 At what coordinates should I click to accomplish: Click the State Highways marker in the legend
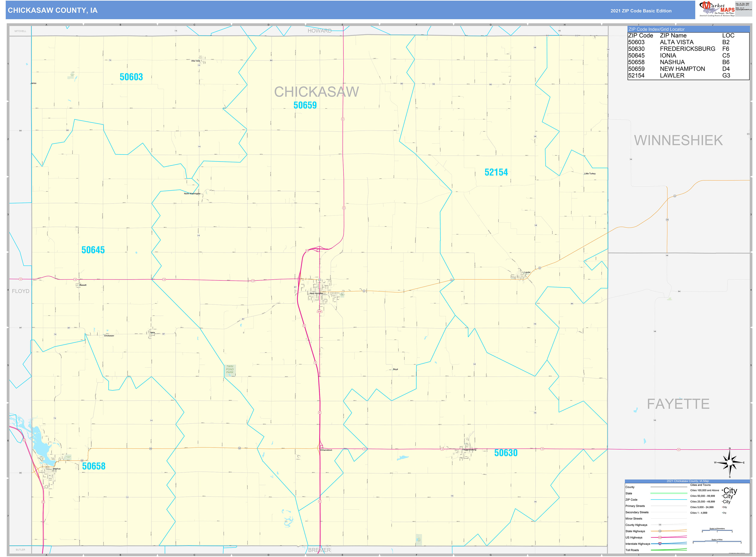[660, 531]
